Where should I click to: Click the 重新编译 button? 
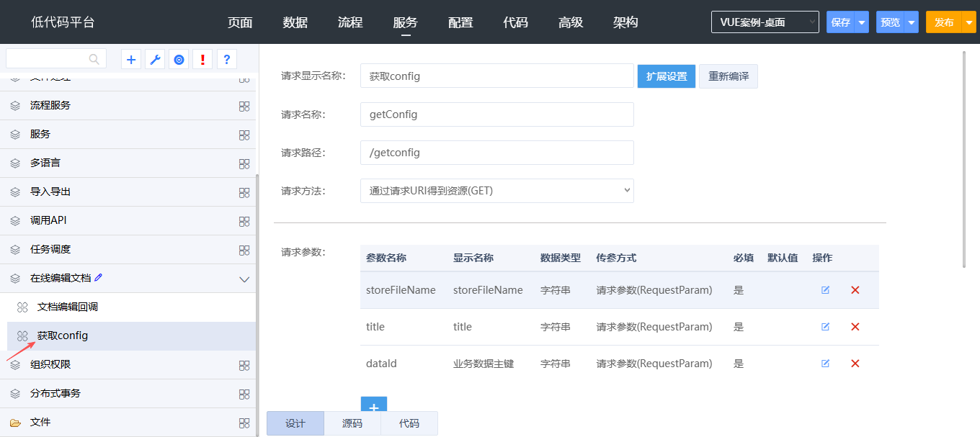click(728, 76)
